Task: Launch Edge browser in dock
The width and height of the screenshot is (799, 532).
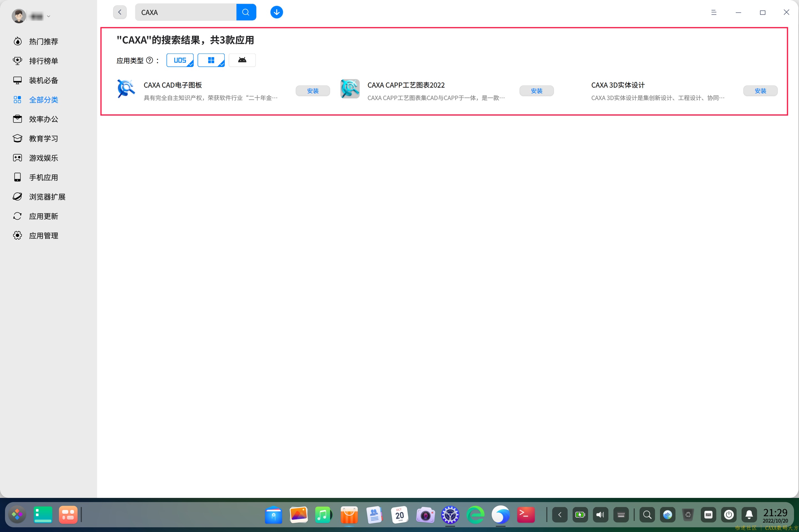Action: coord(476,515)
